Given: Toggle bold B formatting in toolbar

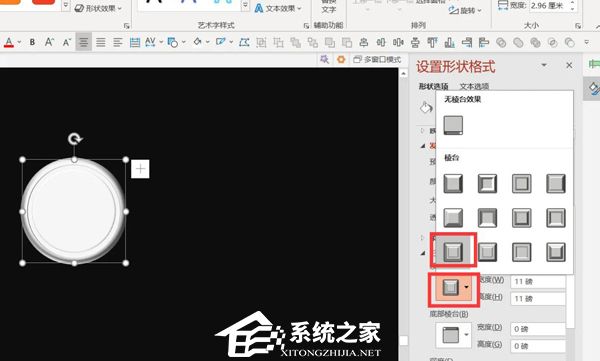Looking at the screenshot, I should (x=33, y=42).
